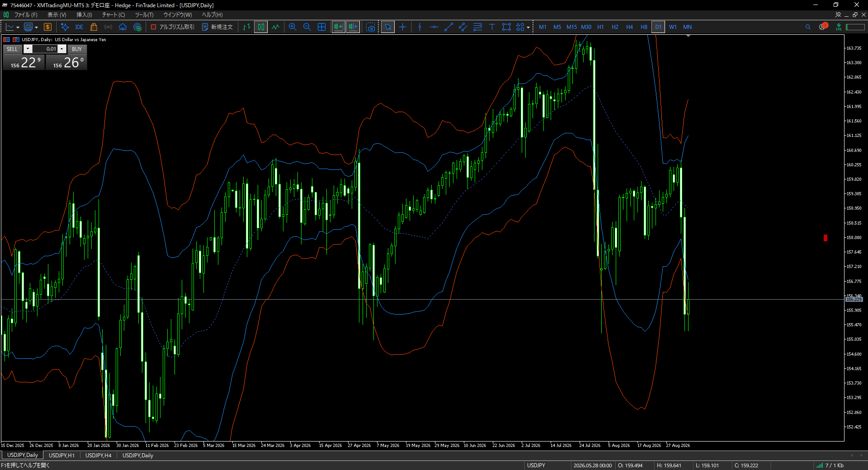Draw a trendline with the toolbar tool
The image size is (868, 470).
[x=448, y=27]
